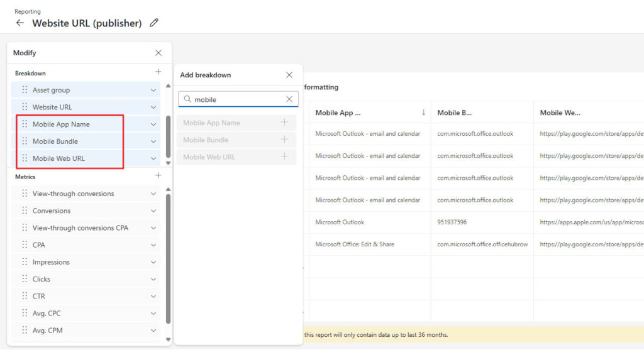Add a breakdown with the plus icon
The image size is (644, 362).
pyautogui.click(x=158, y=72)
